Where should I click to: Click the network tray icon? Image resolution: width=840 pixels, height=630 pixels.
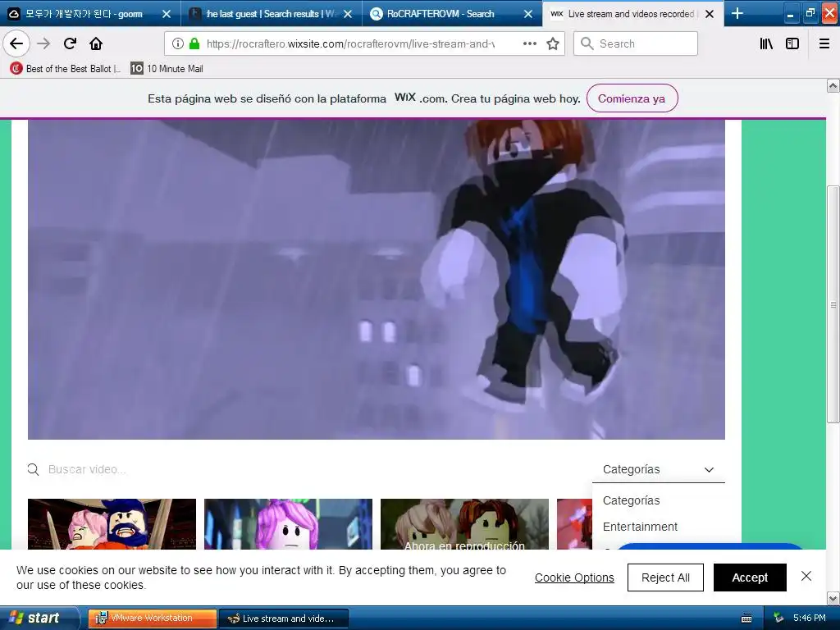(778, 619)
